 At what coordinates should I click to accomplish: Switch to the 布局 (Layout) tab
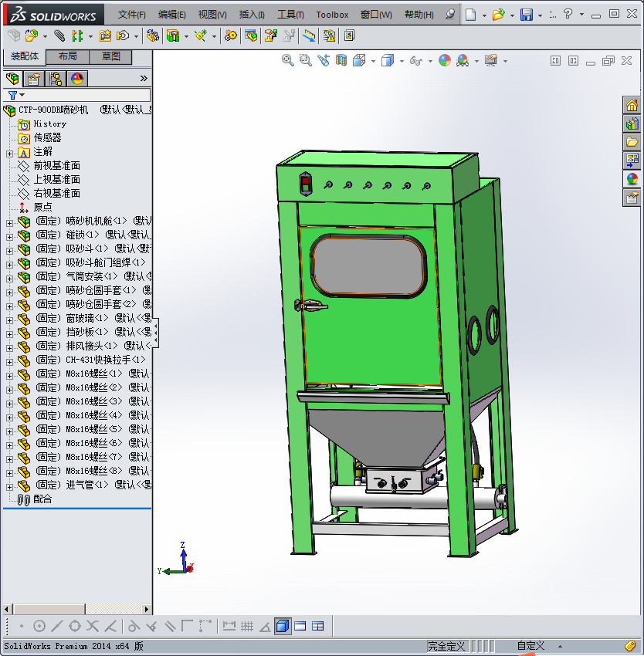click(x=68, y=56)
